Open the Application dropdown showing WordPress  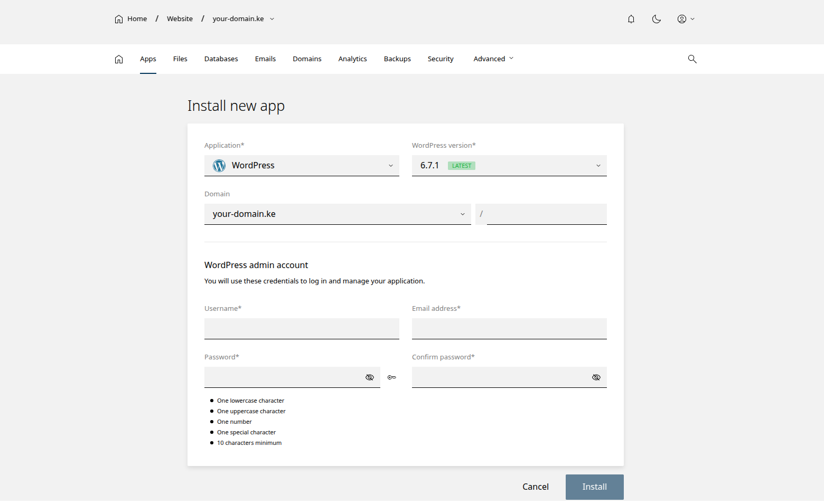click(x=301, y=166)
